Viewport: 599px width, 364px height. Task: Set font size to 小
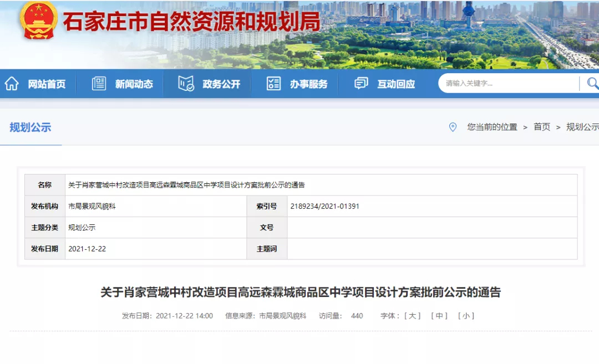[x=466, y=316]
